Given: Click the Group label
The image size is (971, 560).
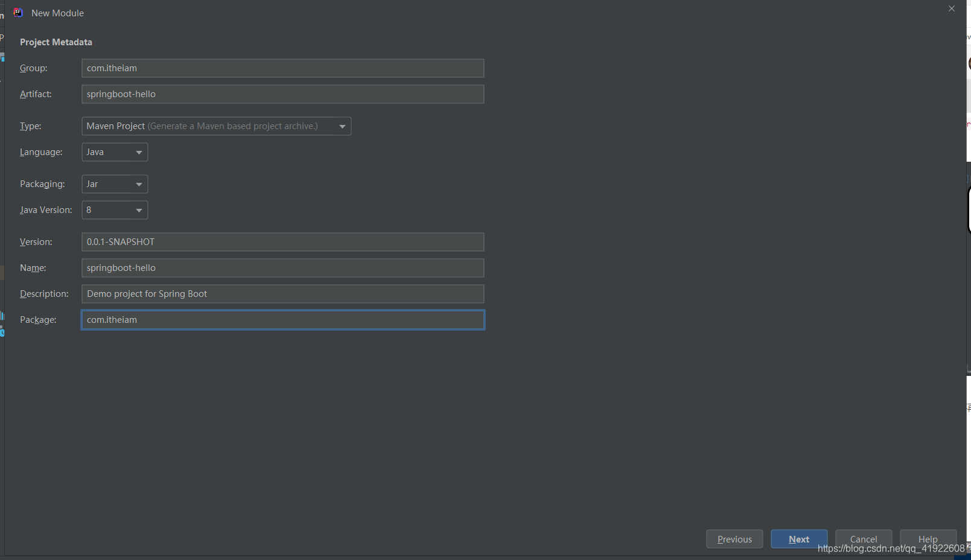Looking at the screenshot, I should 34,68.
